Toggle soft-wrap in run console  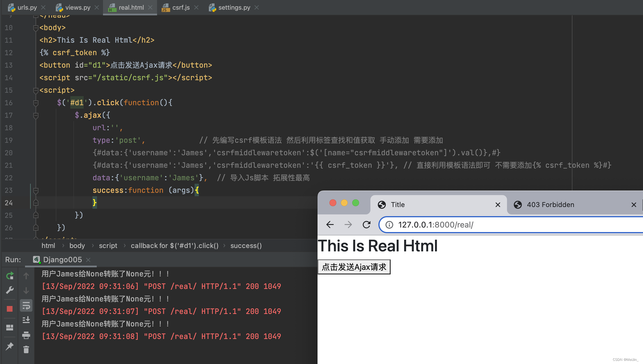coord(26,306)
